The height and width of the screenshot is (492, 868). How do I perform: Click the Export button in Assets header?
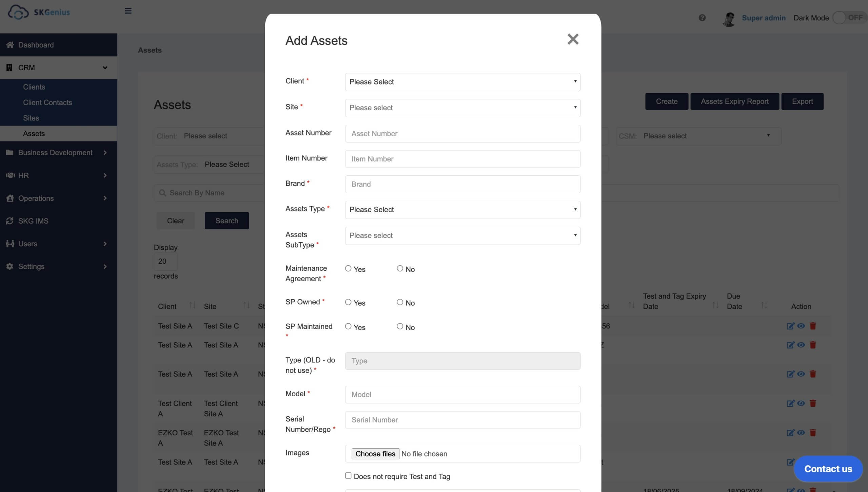pos(803,101)
